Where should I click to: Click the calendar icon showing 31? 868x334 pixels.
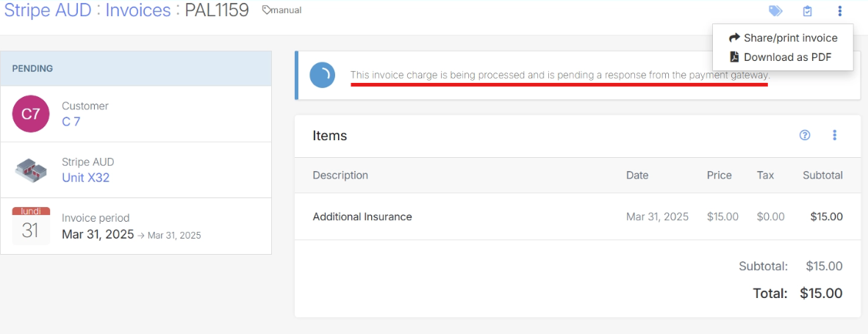pos(31,226)
